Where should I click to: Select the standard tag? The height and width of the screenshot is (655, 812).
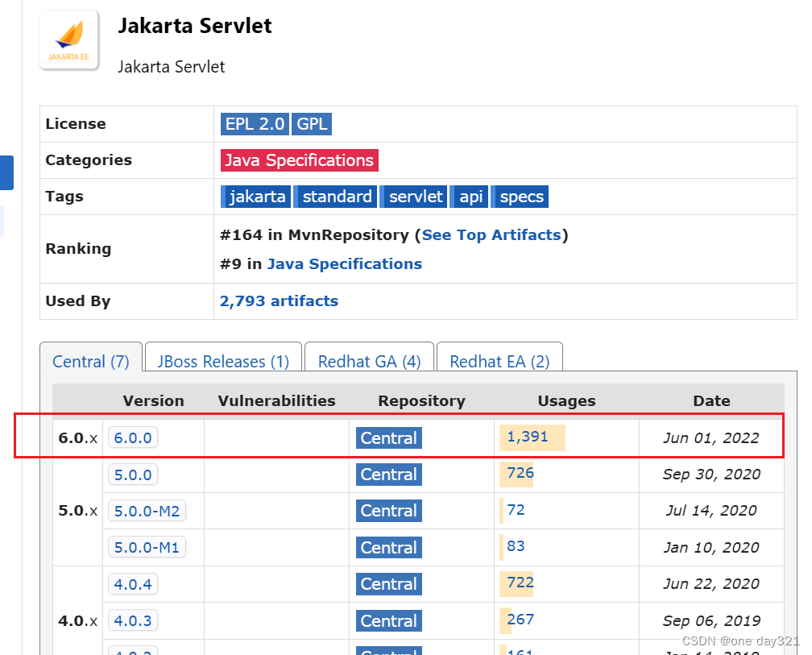coord(336,197)
